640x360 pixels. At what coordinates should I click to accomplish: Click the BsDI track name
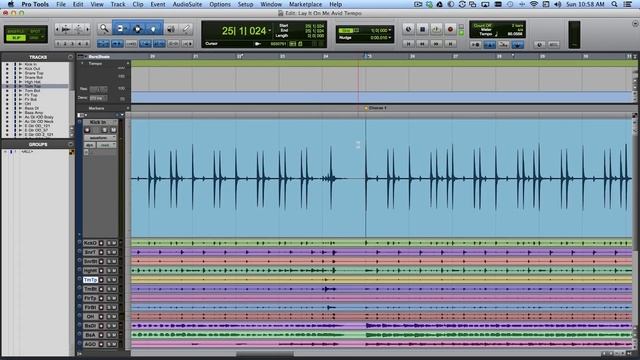click(90, 326)
